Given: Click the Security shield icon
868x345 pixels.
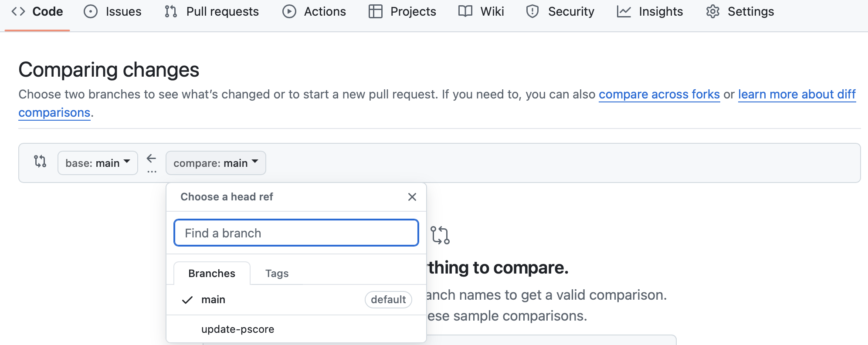Looking at the screenshot, I should point(532,11).
